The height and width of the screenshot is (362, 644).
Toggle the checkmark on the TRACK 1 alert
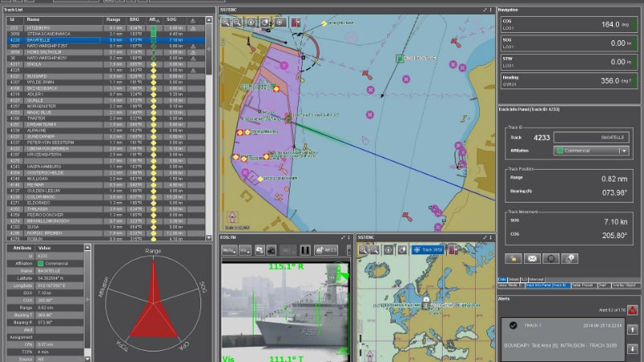[x=514, y=326]
